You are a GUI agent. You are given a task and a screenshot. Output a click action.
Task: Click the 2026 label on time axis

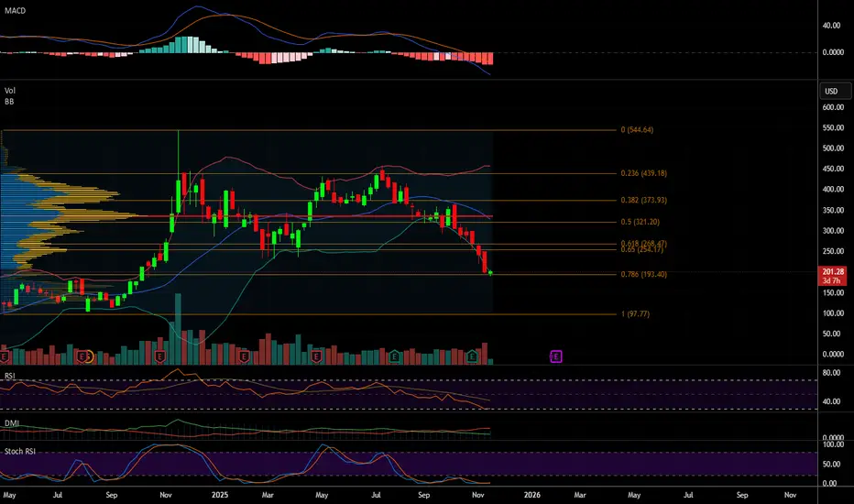(532, 495)
